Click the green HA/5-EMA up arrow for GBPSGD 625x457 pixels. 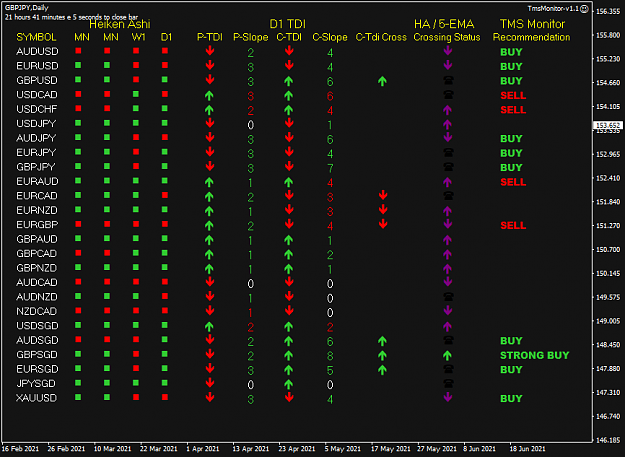(x=447, y=355)
